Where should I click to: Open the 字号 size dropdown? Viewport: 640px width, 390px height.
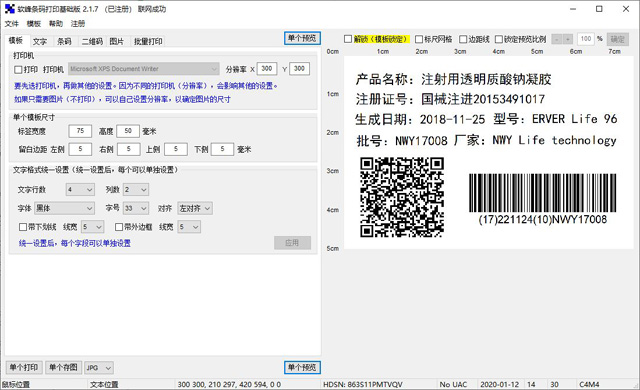click(x=136, y=208)
